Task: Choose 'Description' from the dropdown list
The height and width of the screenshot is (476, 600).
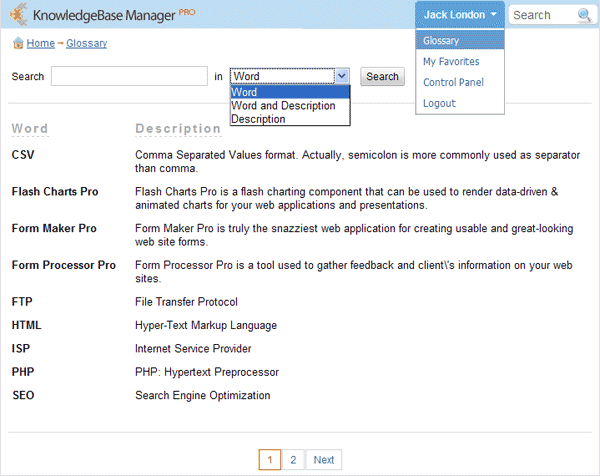Action: click(258, 119)
